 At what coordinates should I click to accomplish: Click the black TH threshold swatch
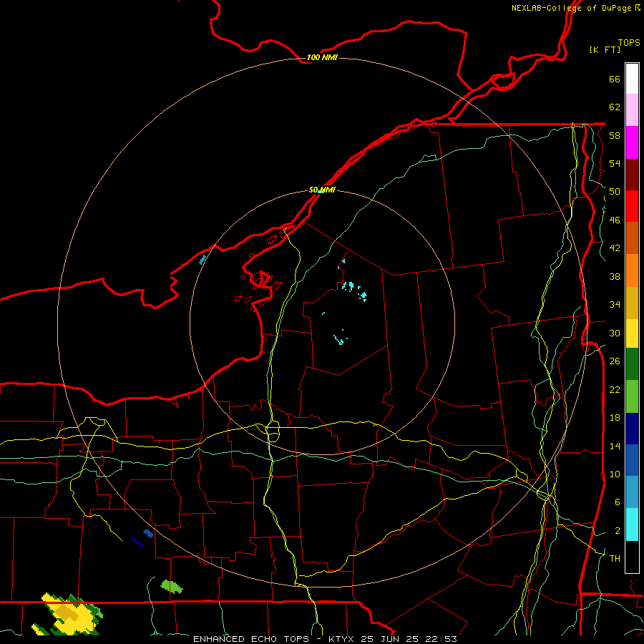click(x=632, y=557)
